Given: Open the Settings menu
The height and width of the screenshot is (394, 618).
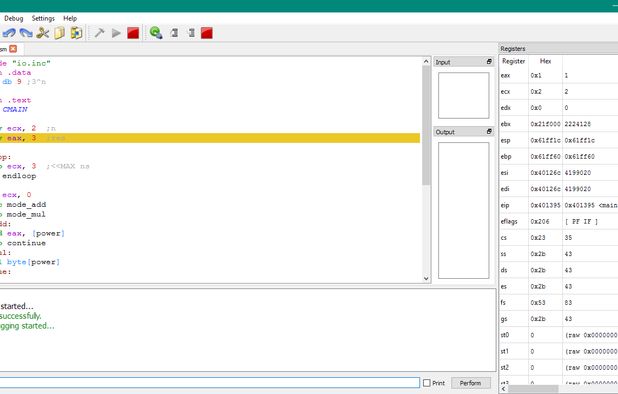Looking at the screenshot, I should tap(43, 18).
